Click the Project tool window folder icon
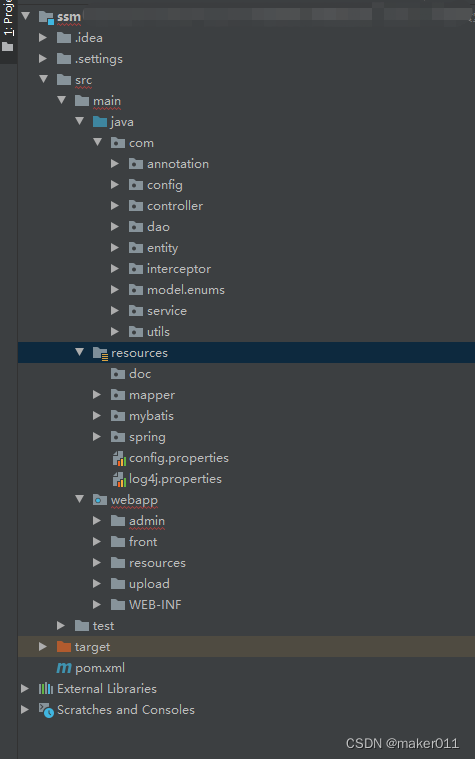 8,47
